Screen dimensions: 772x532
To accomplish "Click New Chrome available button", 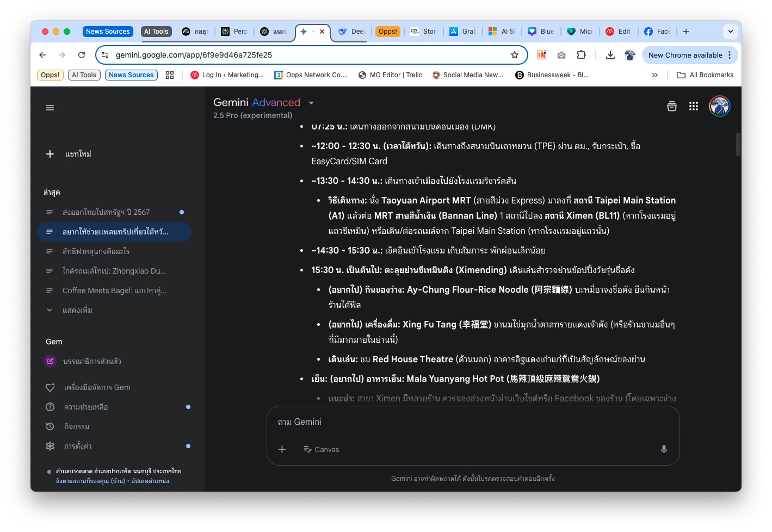I will coord(685,55).
